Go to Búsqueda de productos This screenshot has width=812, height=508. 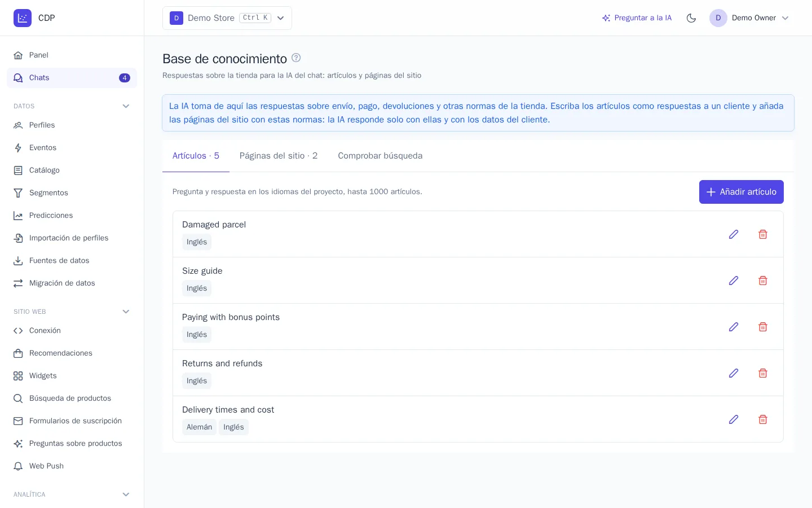[x=72, y=398]
